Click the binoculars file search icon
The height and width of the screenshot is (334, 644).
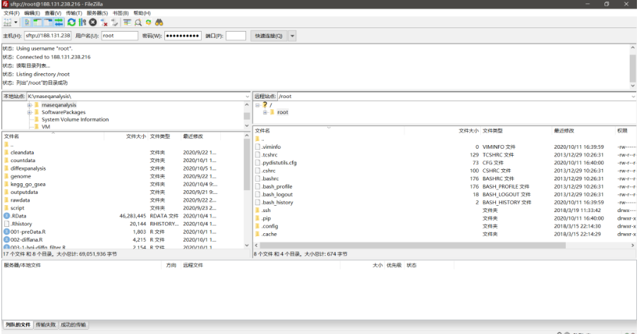point(159,23)
